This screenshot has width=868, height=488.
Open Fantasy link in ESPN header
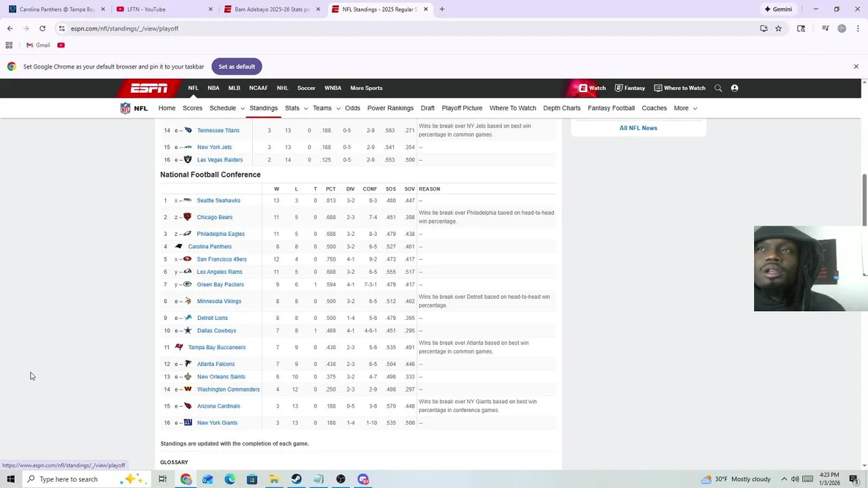pyautogui.click(x=630, y=88)
